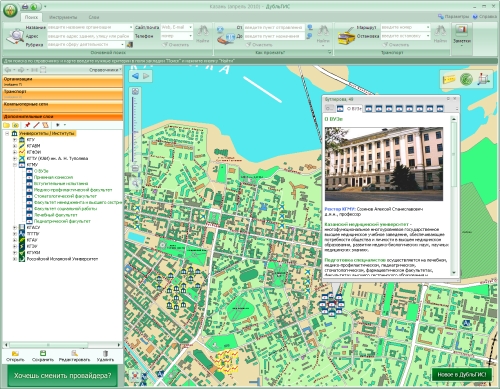The width and height of the screenshot is (500, 389).
Task: Open the Сайт/почта dropdown arrow
Action: point(190,27)
